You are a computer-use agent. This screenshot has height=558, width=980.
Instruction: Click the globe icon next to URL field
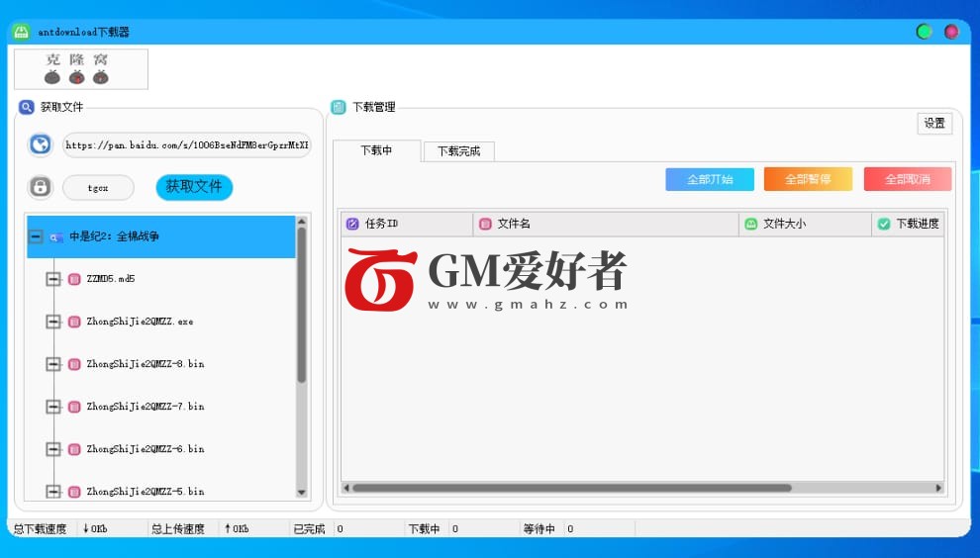pos(41,145)
